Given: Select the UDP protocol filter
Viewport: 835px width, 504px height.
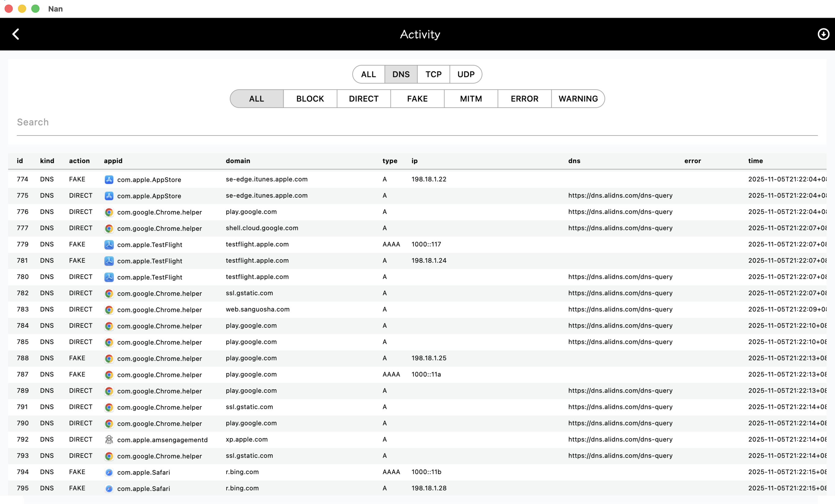Looking at the screenshot, I should pos(466,74).
